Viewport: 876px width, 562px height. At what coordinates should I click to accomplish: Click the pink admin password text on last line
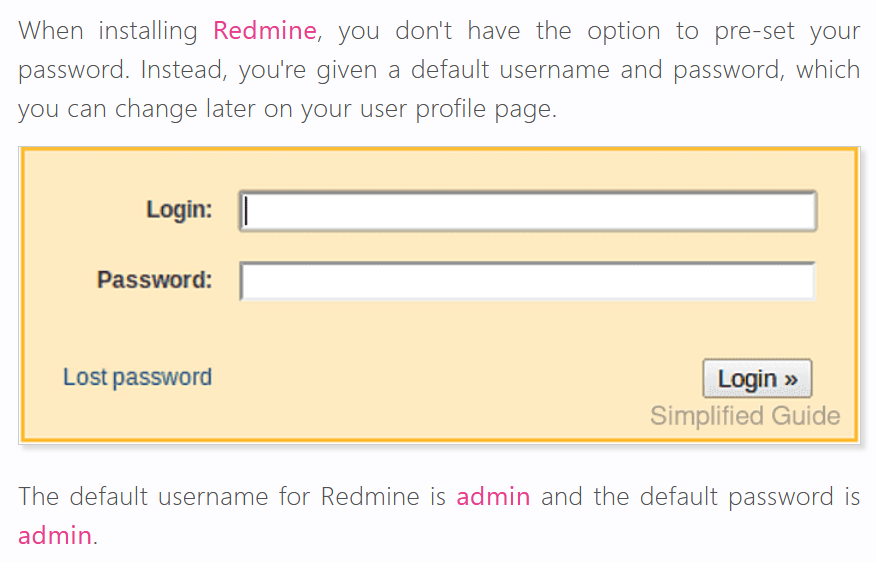click(x=55, y=535)
